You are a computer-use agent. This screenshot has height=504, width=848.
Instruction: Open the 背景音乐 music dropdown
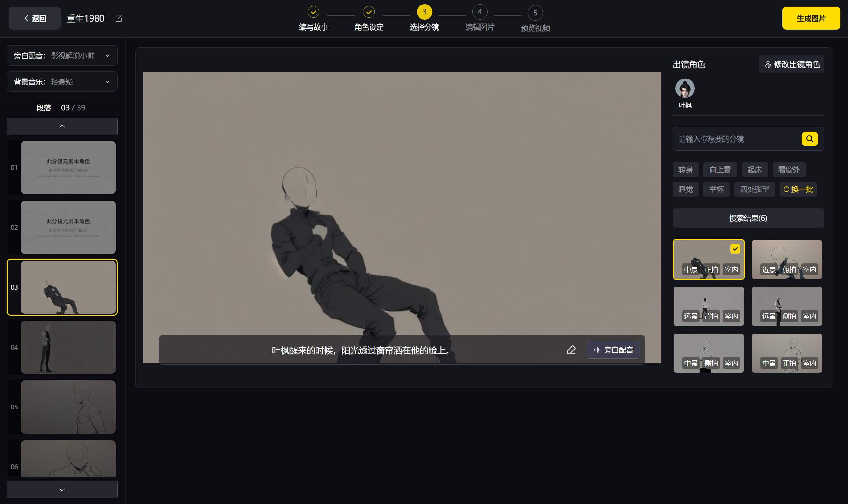pos(62,82)
